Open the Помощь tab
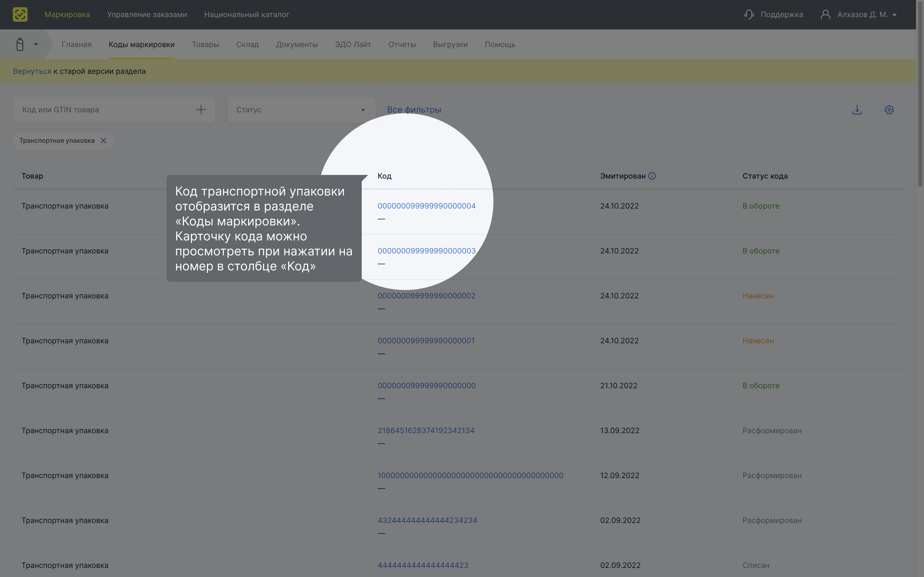Viewport: 924px width, 577px height. pyautogui.click(x=500, y=45)
